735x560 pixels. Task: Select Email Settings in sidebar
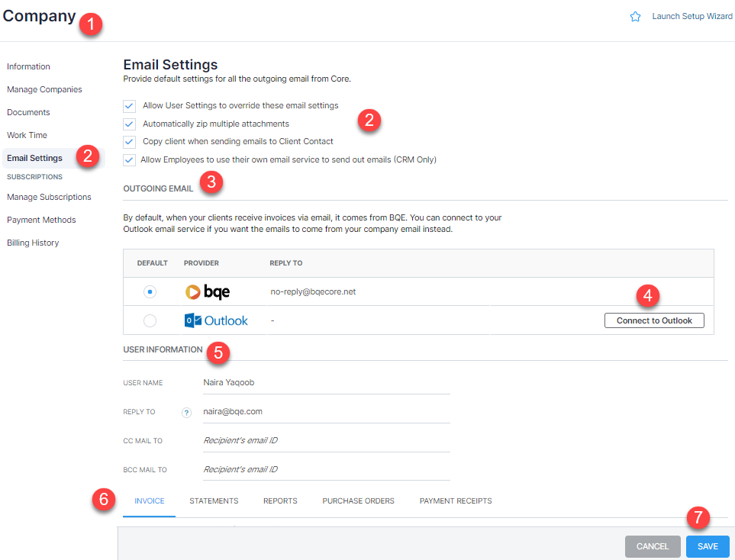(34, 158)
